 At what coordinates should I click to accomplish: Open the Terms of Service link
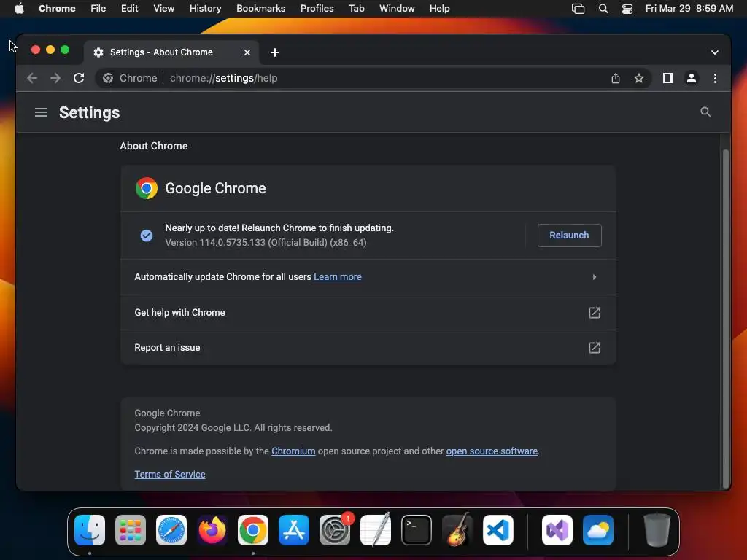169,474
